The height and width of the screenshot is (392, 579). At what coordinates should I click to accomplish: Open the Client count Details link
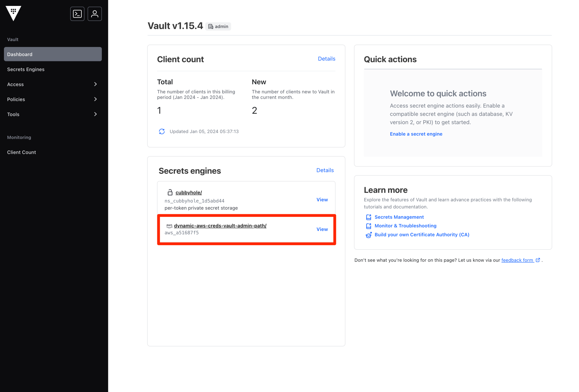point(327,59)
